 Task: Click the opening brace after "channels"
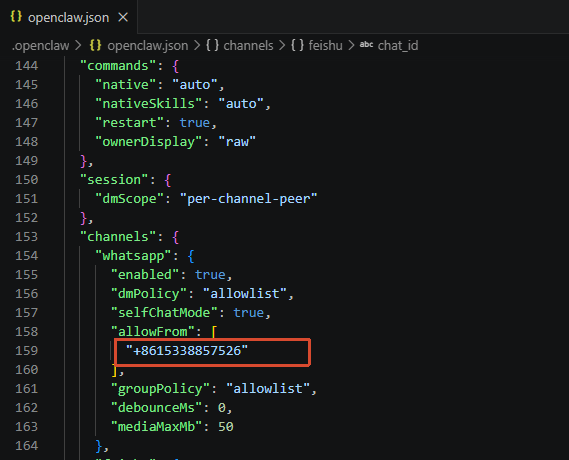coord(176,237)
